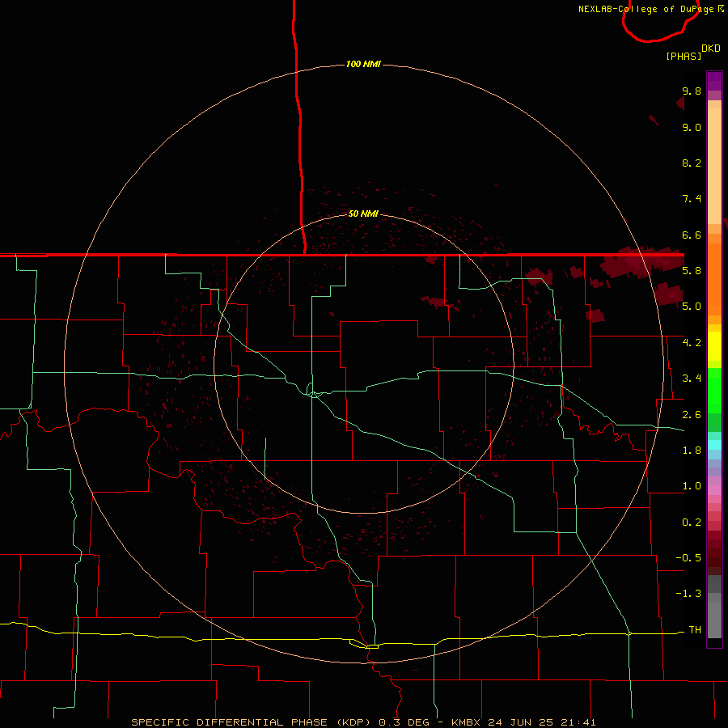Click the 5.8 value on the color scale
This screenshot has height=728, width=728.
[692, 271]
